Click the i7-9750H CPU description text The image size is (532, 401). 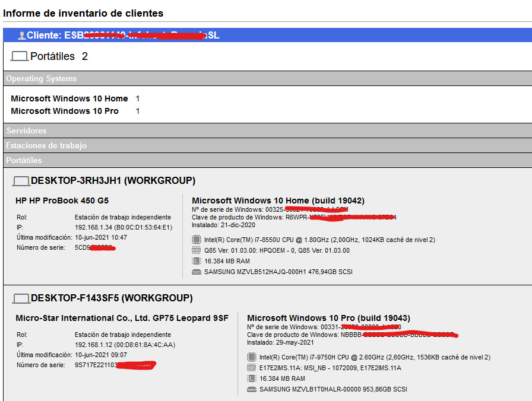[375, 357]
